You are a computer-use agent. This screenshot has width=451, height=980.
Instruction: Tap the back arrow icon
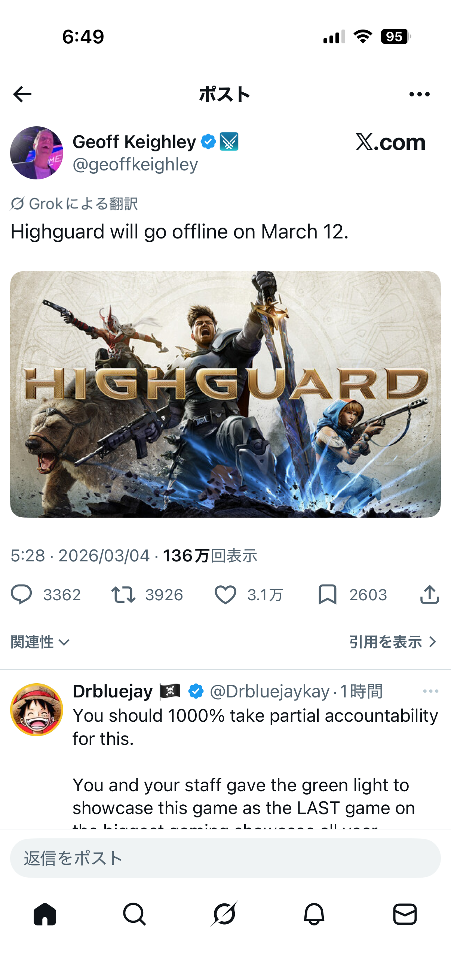coord(22,94)
